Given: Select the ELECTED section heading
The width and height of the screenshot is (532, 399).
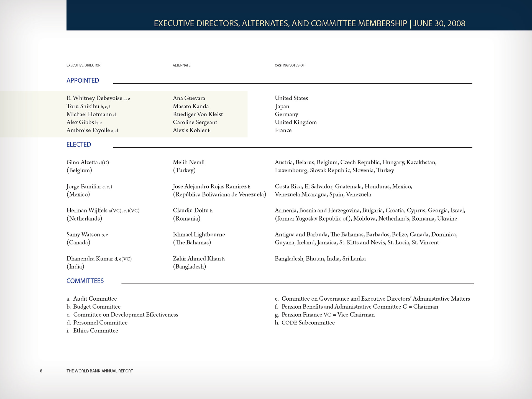Looking at the screenshot, I should point(78,144).
